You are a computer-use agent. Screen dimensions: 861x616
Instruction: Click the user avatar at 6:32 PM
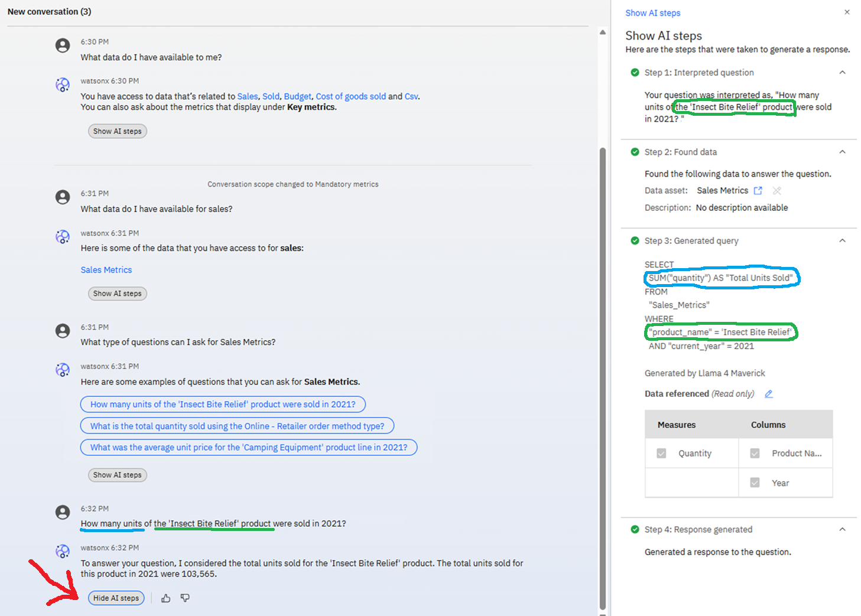point(63,512)
